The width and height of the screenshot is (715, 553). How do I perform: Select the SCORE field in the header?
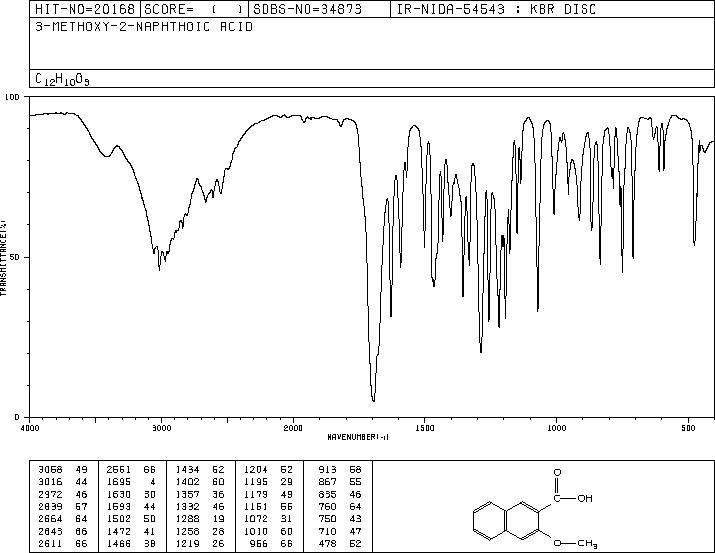coord(194,9)
